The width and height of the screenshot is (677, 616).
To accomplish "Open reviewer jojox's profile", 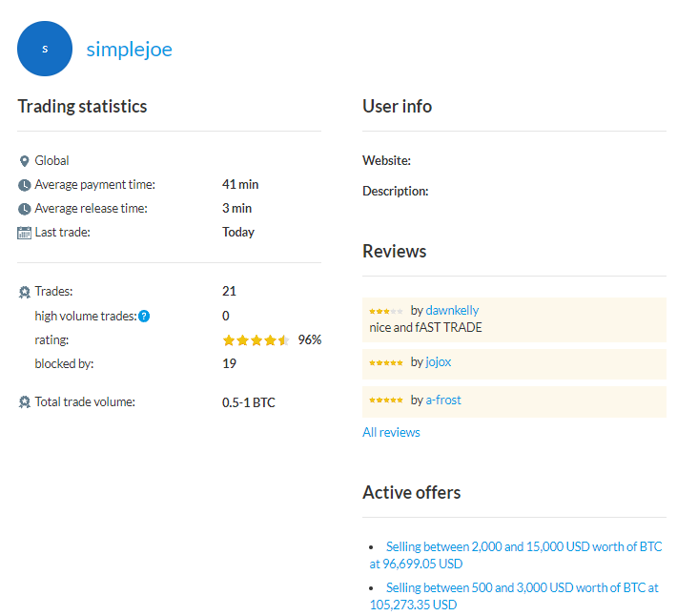I will pos(439,361).
